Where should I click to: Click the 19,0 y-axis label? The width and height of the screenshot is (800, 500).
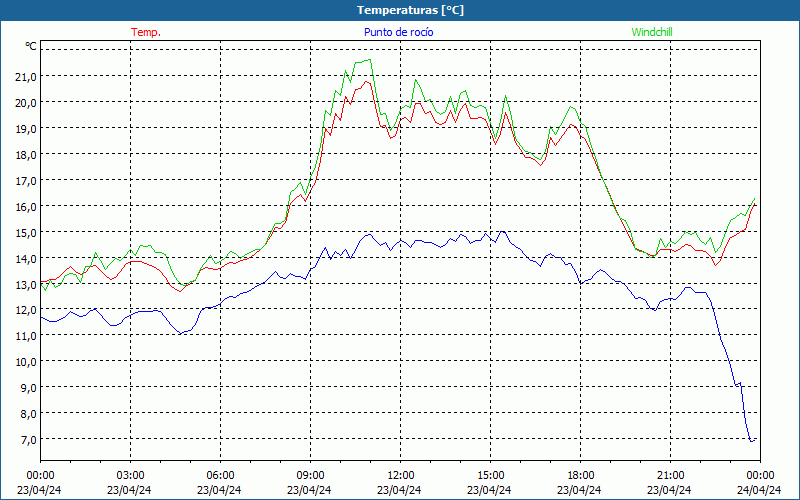pos(26,128)
